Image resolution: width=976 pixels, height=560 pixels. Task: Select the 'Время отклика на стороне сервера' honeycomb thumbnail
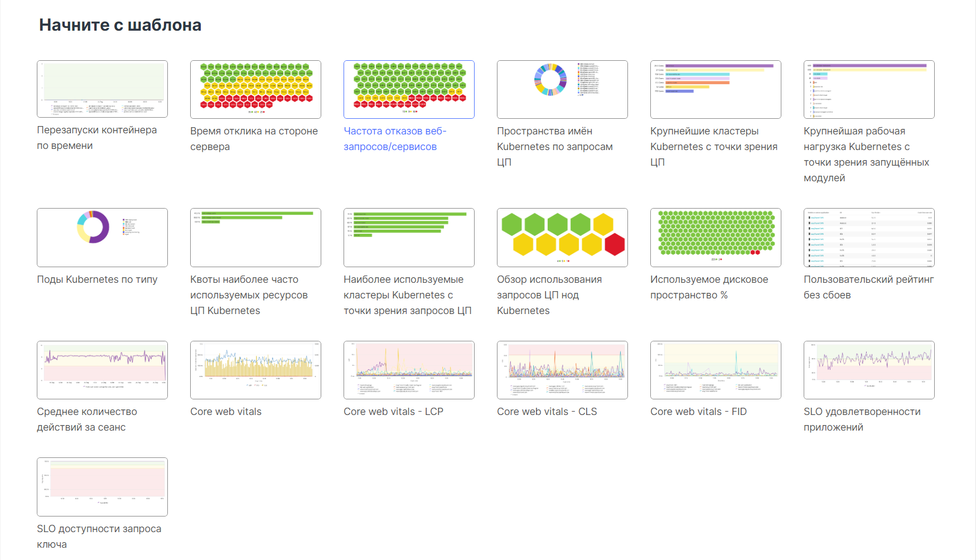[255, 89]
